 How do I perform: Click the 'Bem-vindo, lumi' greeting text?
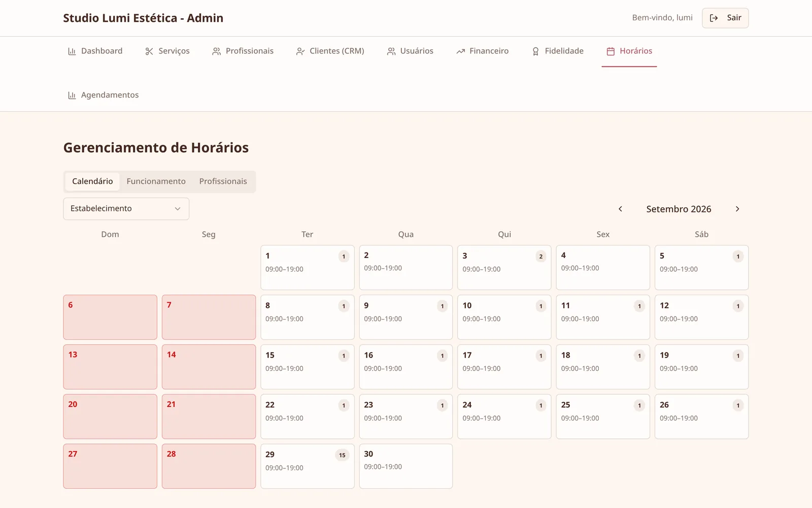pyautogui.click(x=662, y=18)
